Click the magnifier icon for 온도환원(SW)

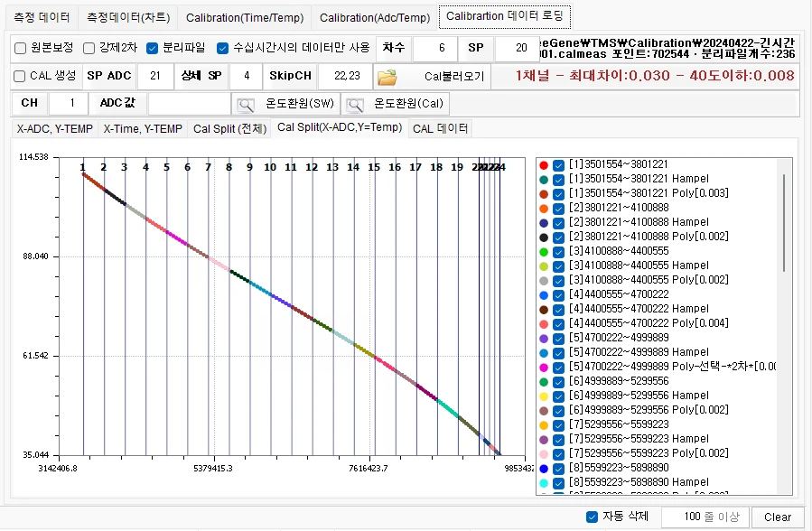tap(246, 105)
